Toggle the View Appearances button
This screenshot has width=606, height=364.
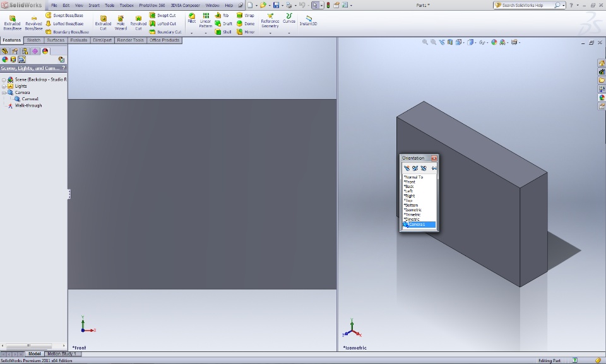click(4, 59)
